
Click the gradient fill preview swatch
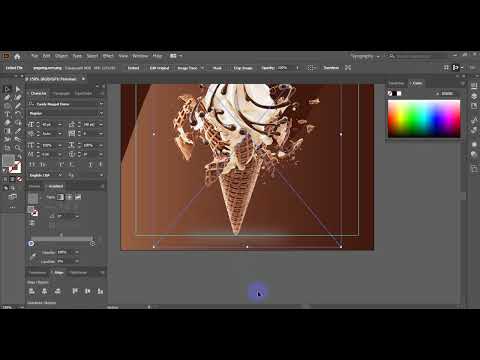[x=33, y=198]
